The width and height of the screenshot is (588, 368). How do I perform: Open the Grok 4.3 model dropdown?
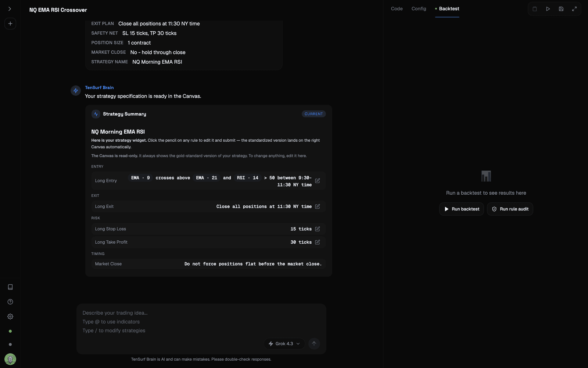[x=284, y=344]
